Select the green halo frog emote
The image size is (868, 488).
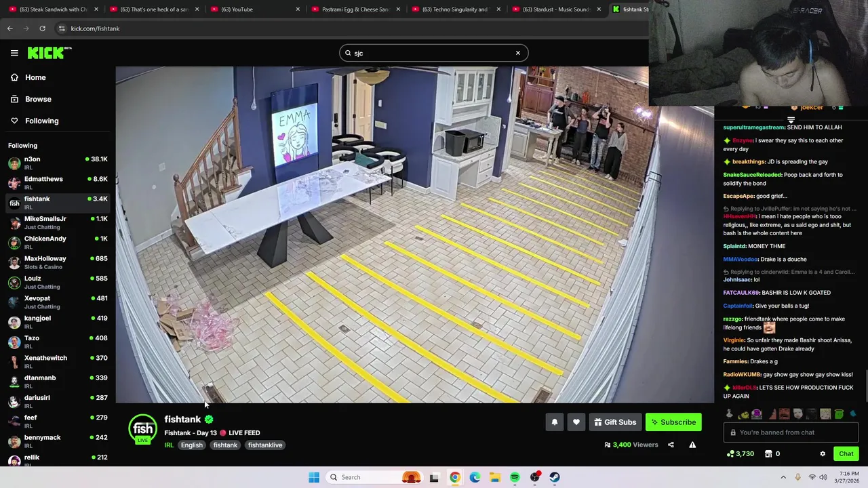point(839,414)
